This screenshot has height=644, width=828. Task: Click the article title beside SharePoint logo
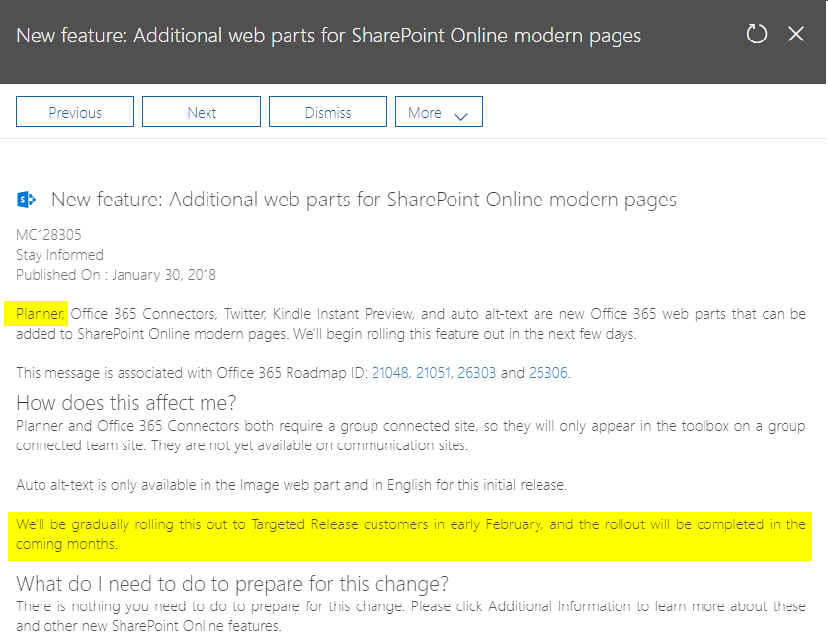(364, 200)
